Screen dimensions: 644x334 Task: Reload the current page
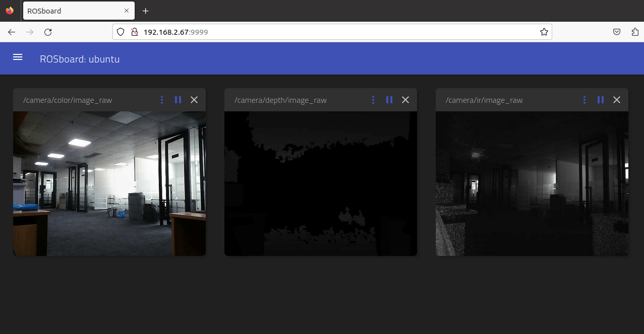pos(48,32)
